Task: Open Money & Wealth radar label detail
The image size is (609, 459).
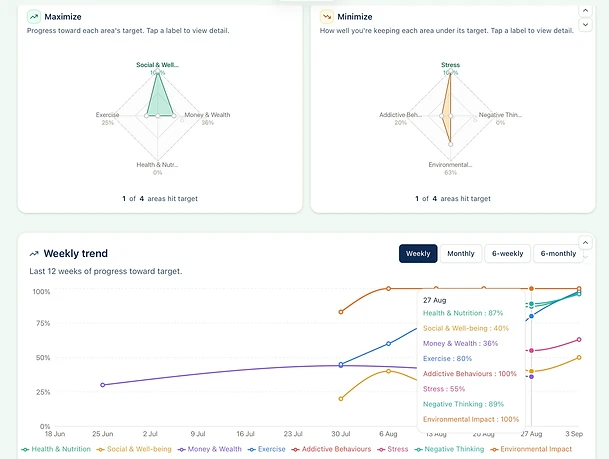Action: (207, 115)
